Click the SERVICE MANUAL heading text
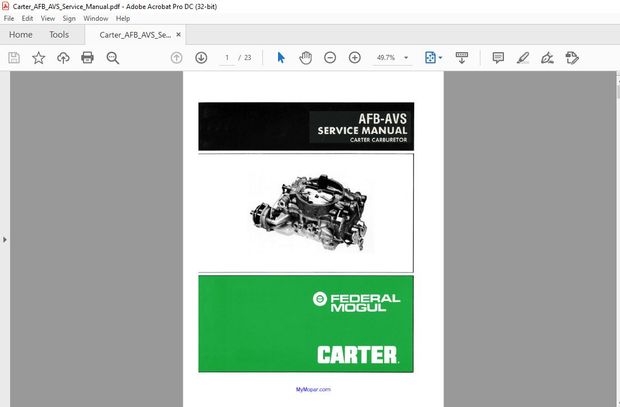The width and height of the screenshot is (620, 407). [362, 131]
